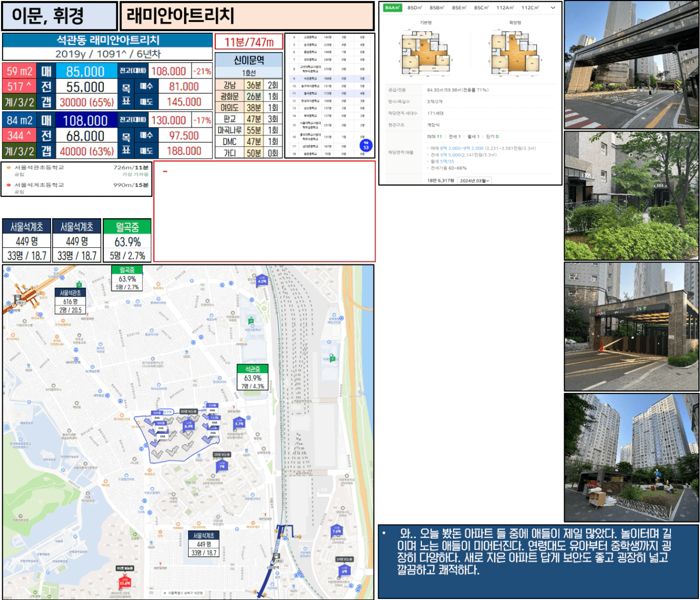Click the blue circle 53 badge in the school ranking table
Image resolution: width=700 pixels, height=600 pixels.
point(366,146)
